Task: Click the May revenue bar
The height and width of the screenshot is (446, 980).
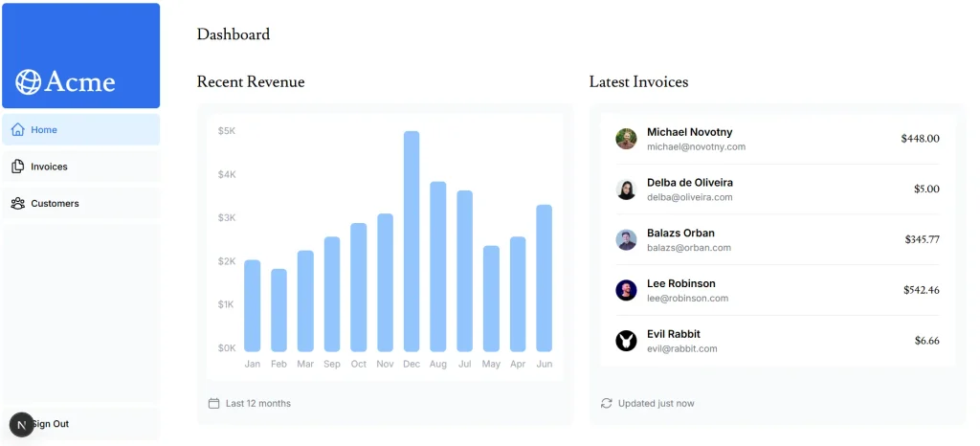Action: point(491,299)
